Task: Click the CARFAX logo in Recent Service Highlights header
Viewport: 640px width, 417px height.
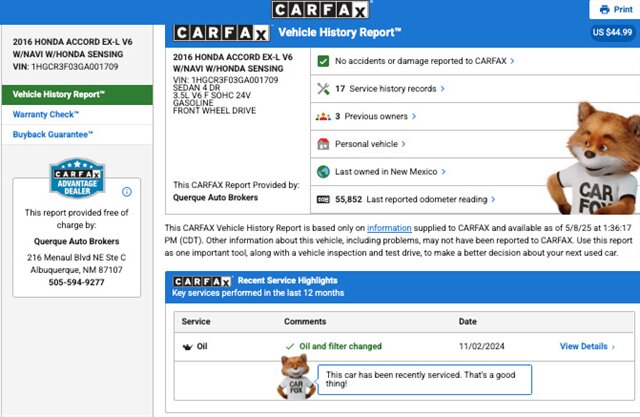Action: click(x=202, y=281)
